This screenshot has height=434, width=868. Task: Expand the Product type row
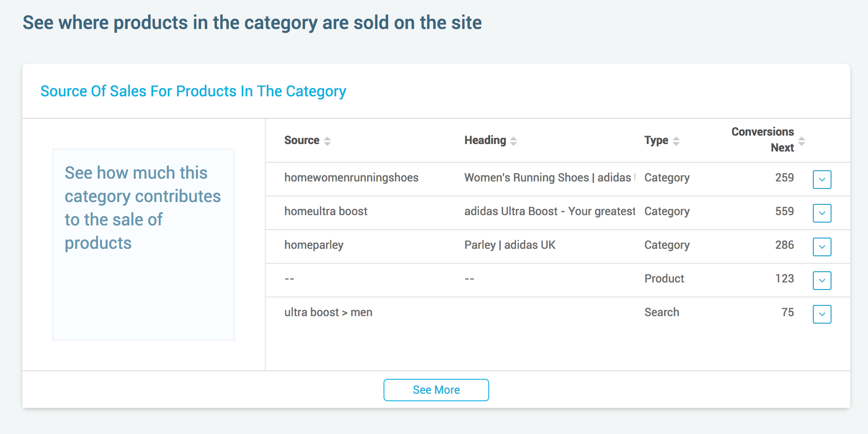point(822,281)
